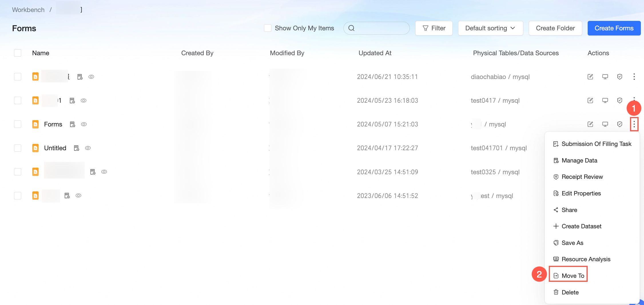Screen dimensions: 644x305
Task: Click the orange form icon beside Untitled
Action: pyautogui.click(x=35, y=148)
